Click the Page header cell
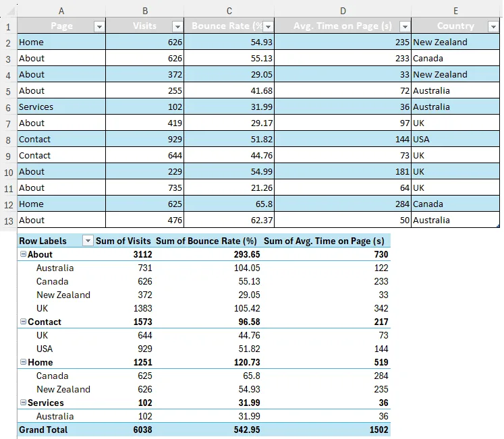This screenshot has width=504, height=439. (61, 26)
